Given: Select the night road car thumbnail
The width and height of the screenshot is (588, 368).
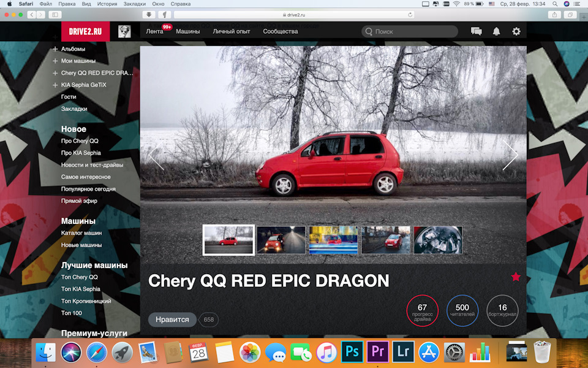Looking at the screenshot, I should tap(281, 240).
